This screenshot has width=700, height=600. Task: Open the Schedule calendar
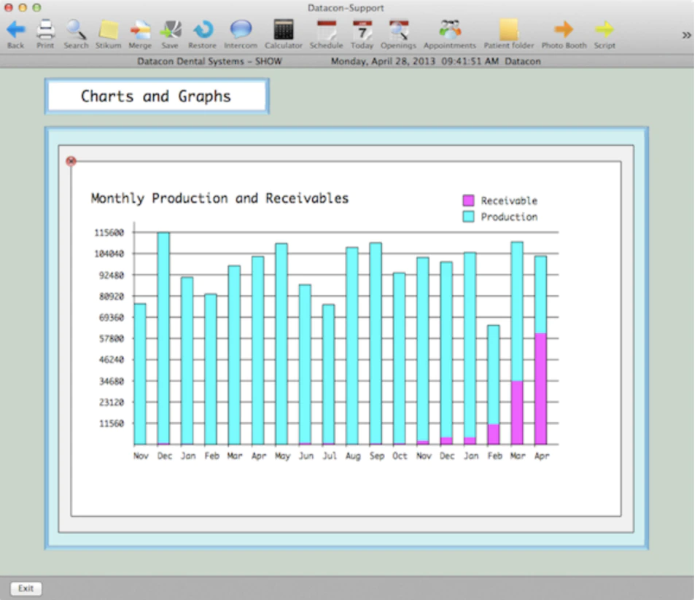pyautogui.click(x=327, y=29)
